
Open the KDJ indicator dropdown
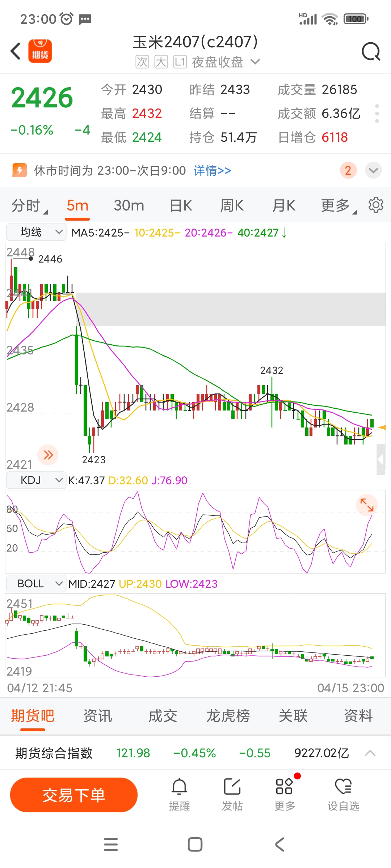click(36, 480)
